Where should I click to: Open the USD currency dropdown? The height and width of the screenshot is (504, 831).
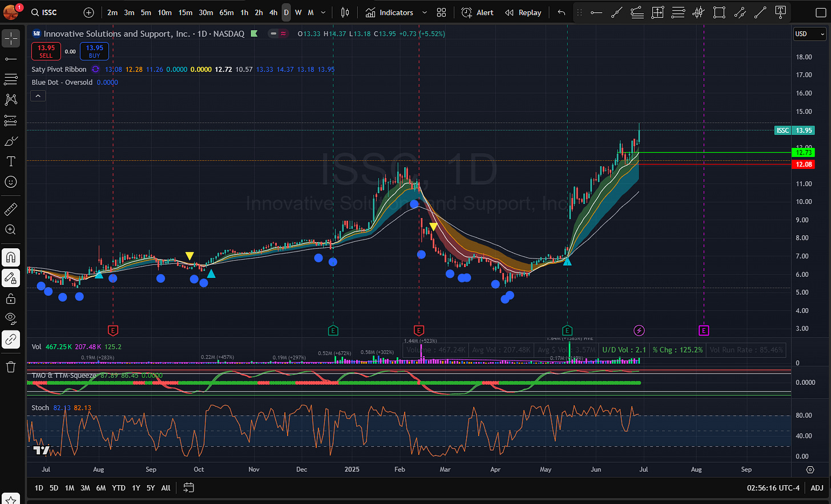click(x=810, y=34)
